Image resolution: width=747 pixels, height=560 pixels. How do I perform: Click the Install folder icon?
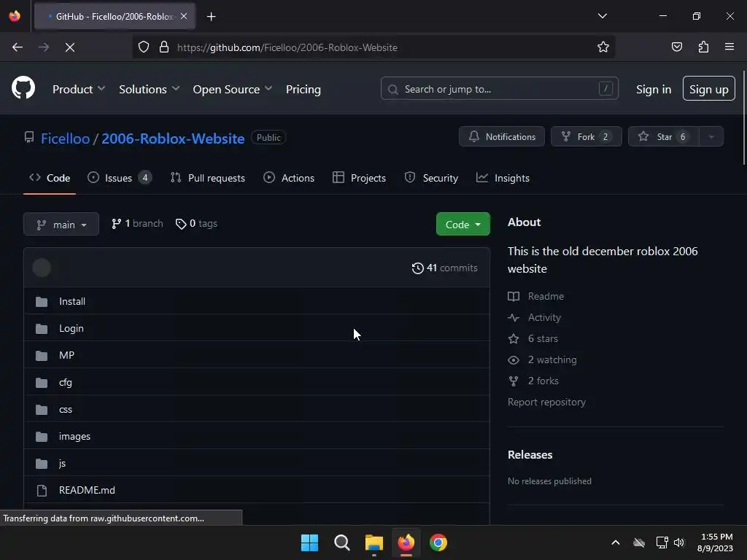tap(42, 301)
